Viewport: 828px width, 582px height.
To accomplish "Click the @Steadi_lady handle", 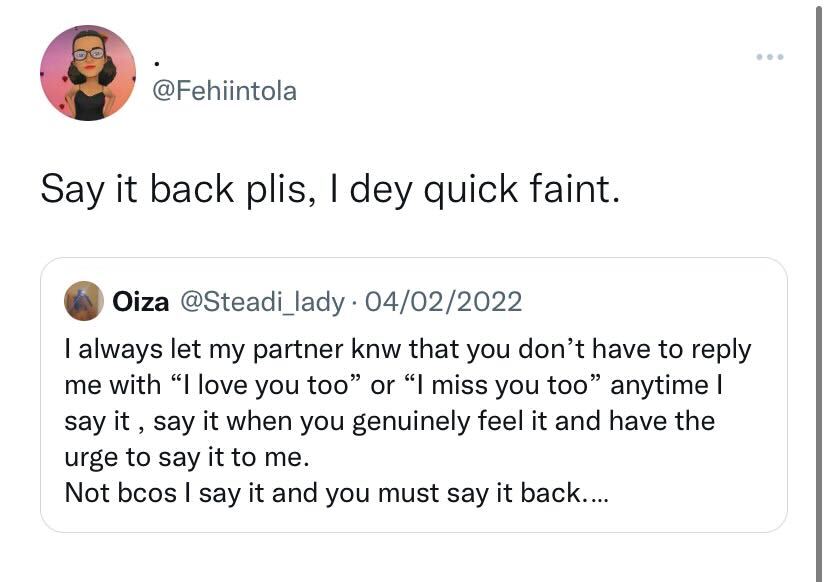I will click(x=260, y=302).
